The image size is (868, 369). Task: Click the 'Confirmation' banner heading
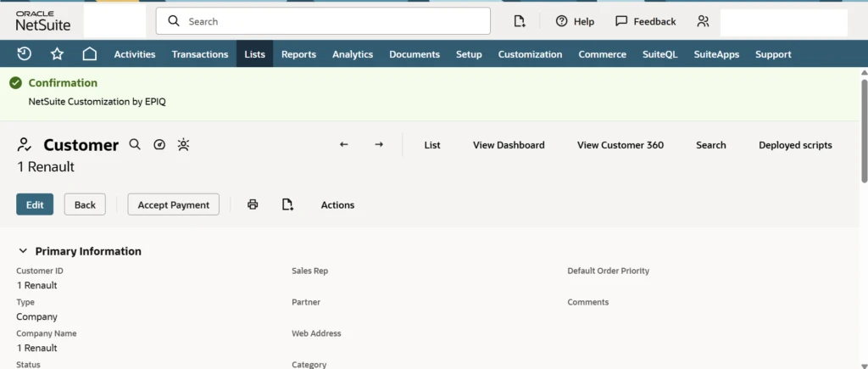pos(63,83)
